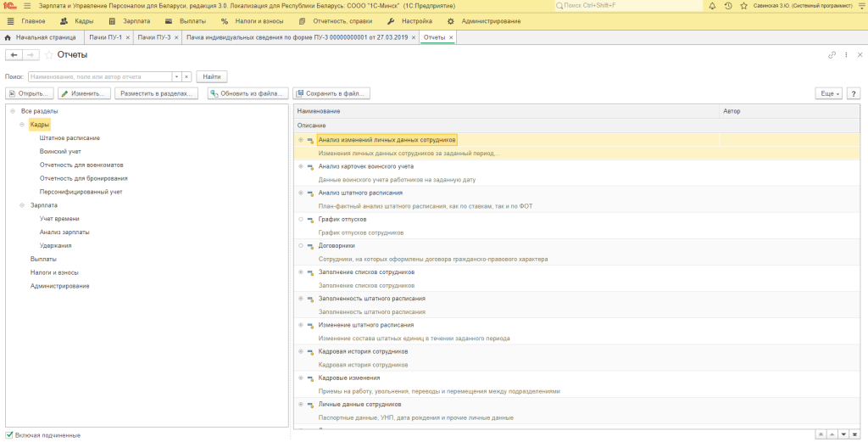Click the back navigation arrow
The height and width of the screenshot is (442, 868).
pos(14,54)
